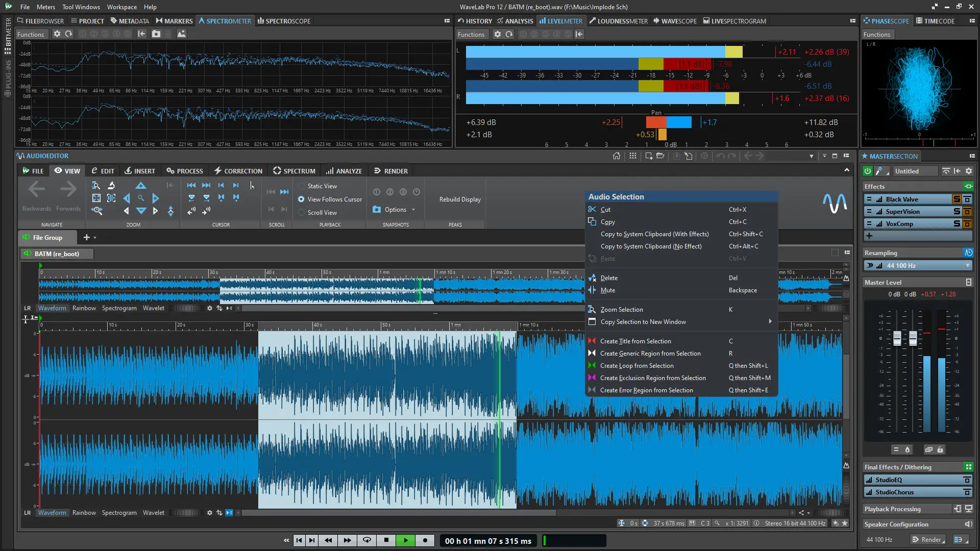The height and width of the screenshot is (551, 980).
Task: Click the Rebuild Display button
Action: [x=460, y=199]
